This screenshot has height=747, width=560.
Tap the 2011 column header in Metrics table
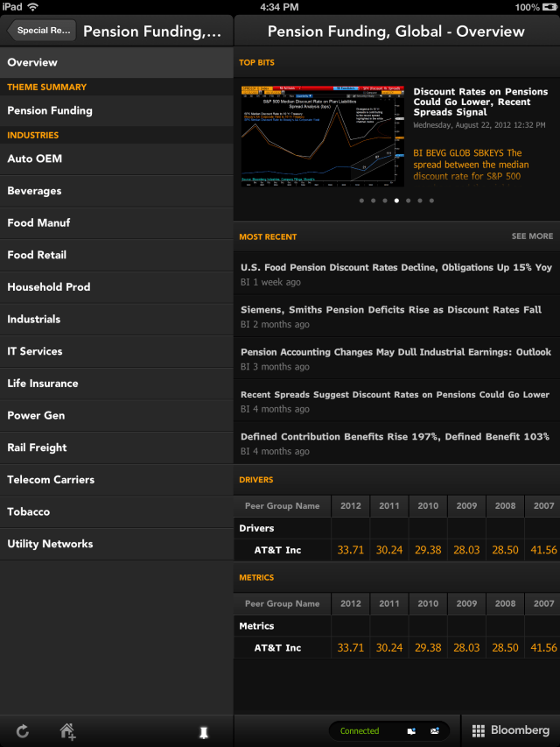389,603
